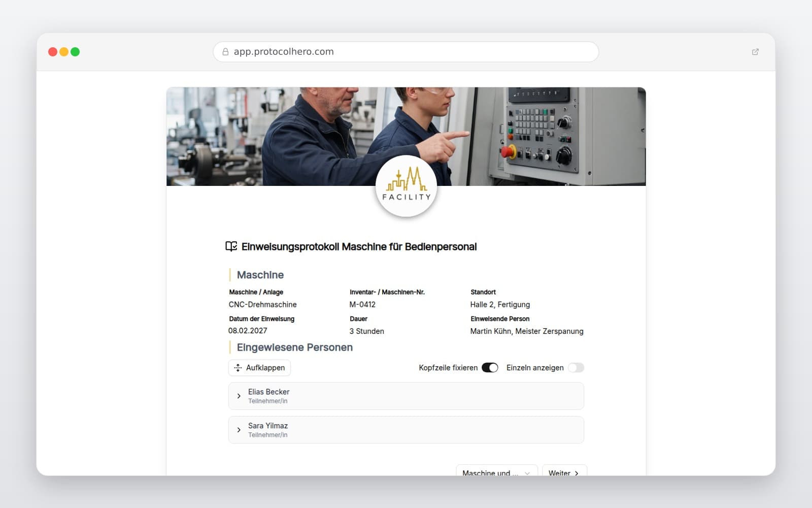812x508 pixels.
Task: Click the Elias Becker name
Action: pyautogui.click(x=268, y=392)
